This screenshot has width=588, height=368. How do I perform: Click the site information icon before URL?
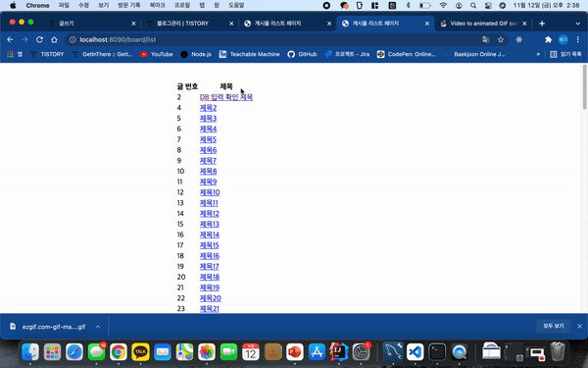73,39
